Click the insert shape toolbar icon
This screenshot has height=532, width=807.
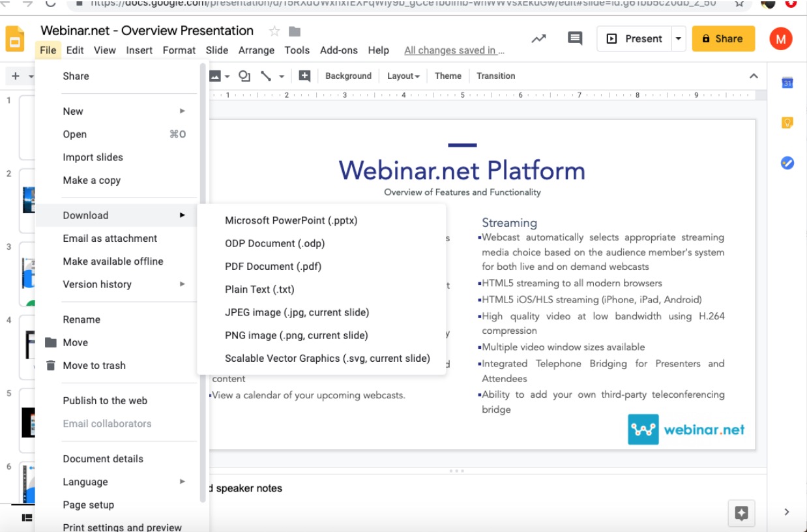coord(244,76)
